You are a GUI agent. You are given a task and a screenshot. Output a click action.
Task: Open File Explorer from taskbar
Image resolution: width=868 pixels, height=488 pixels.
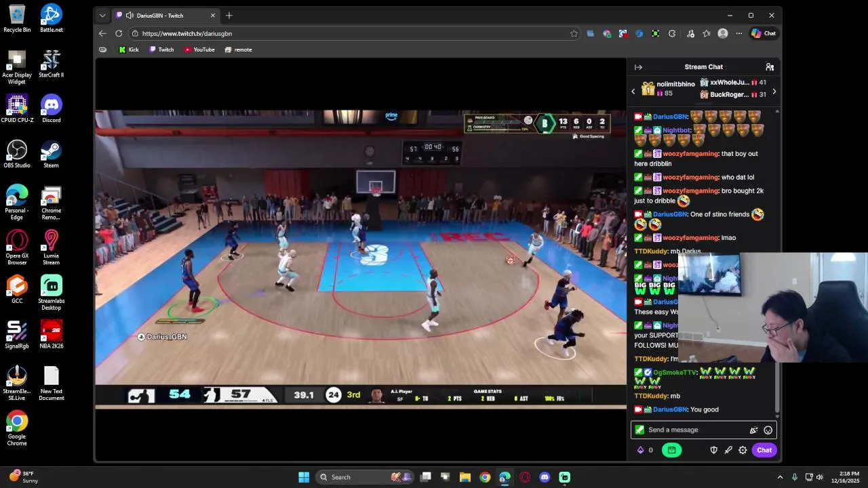click(465, 477)
